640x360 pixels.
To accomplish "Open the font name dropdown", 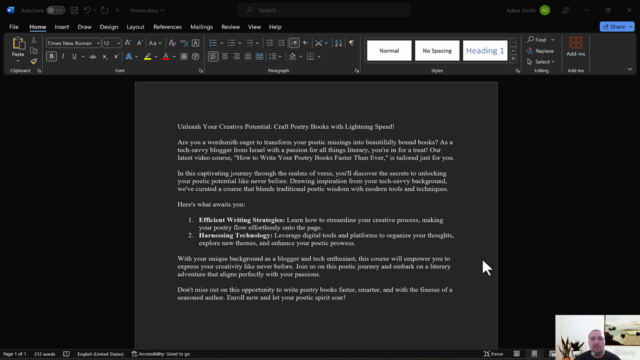I will tap(98, 43).
